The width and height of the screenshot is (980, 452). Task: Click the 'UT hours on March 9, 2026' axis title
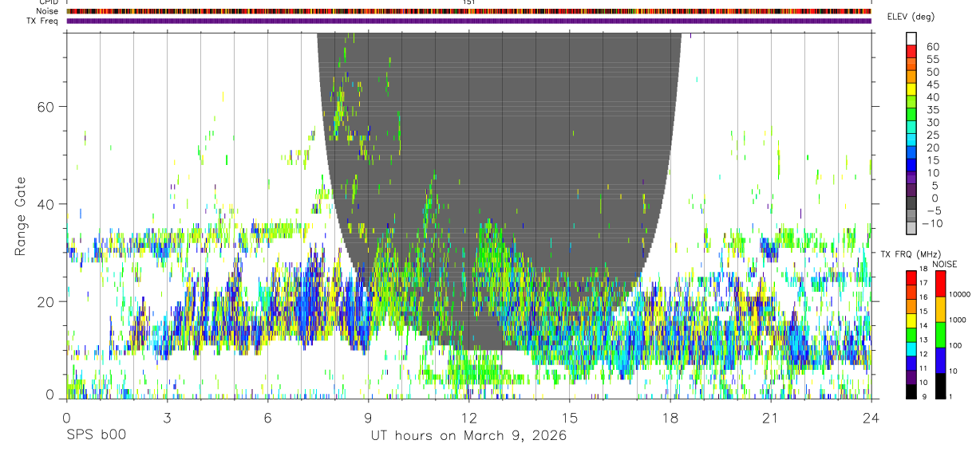tap(468, 436)
